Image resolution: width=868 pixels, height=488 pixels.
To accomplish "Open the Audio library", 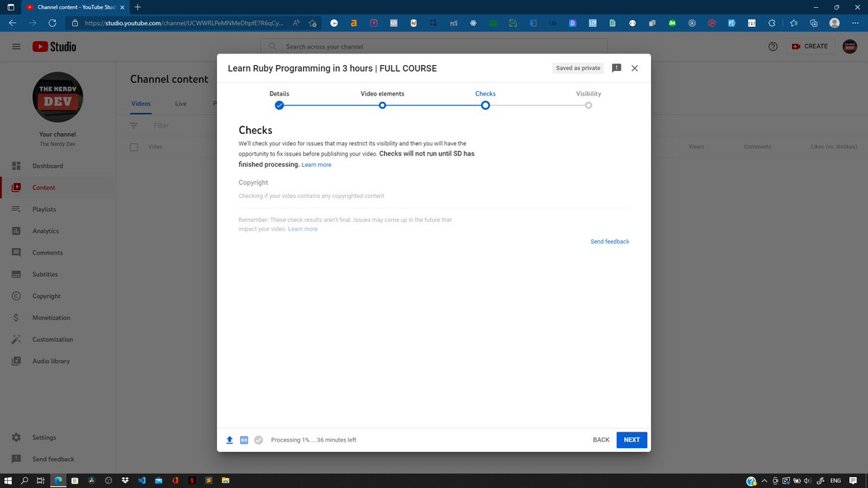I will pyautogui.click(x=52, y=361).
